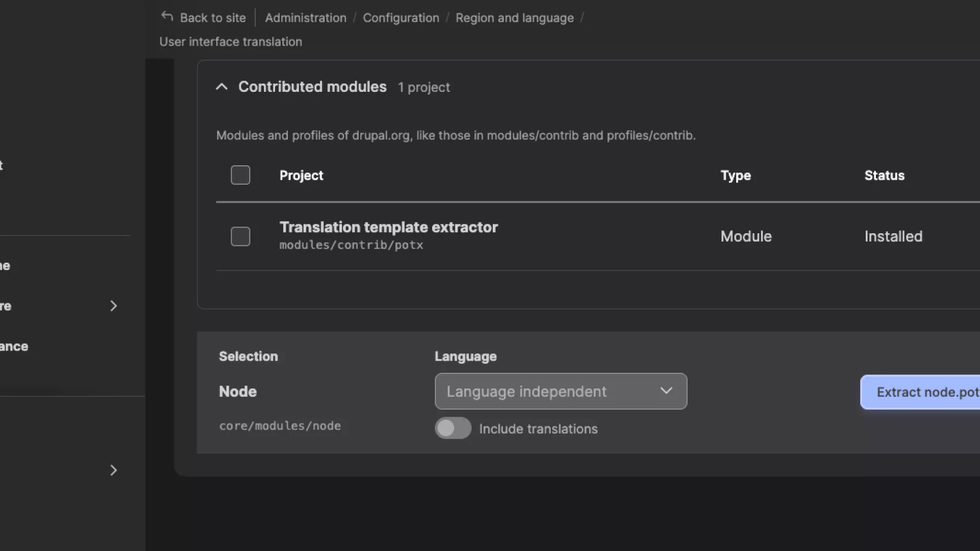Click the 1 project count label

click(x=424, y=87)
